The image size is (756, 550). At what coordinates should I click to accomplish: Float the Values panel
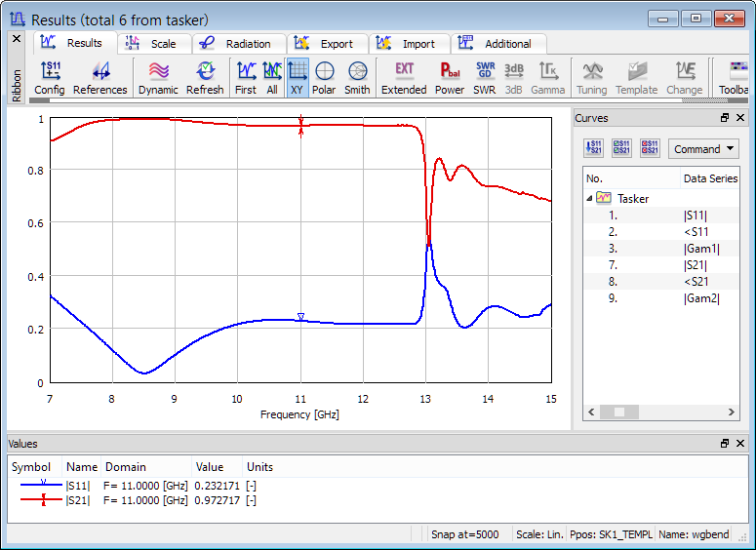725,444
